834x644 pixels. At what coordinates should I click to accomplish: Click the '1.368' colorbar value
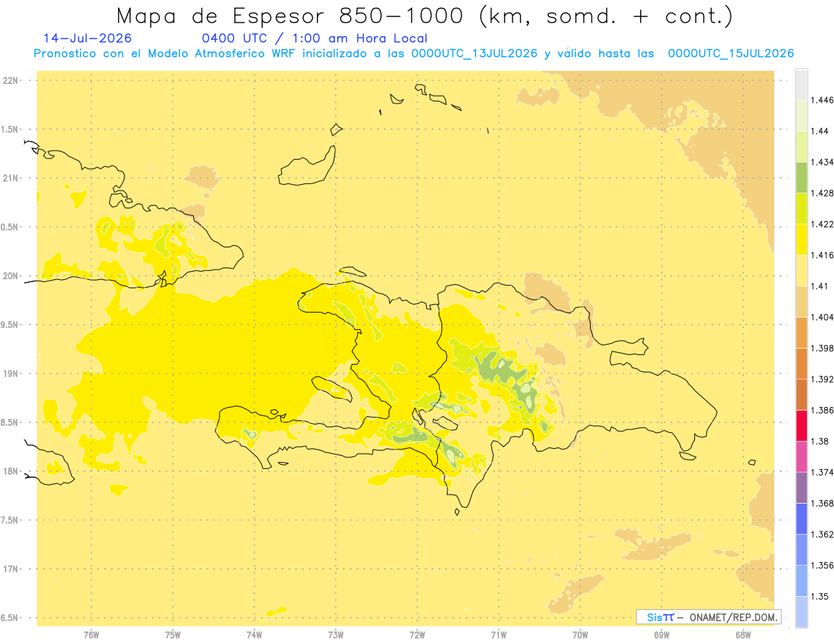pos(821,503)
